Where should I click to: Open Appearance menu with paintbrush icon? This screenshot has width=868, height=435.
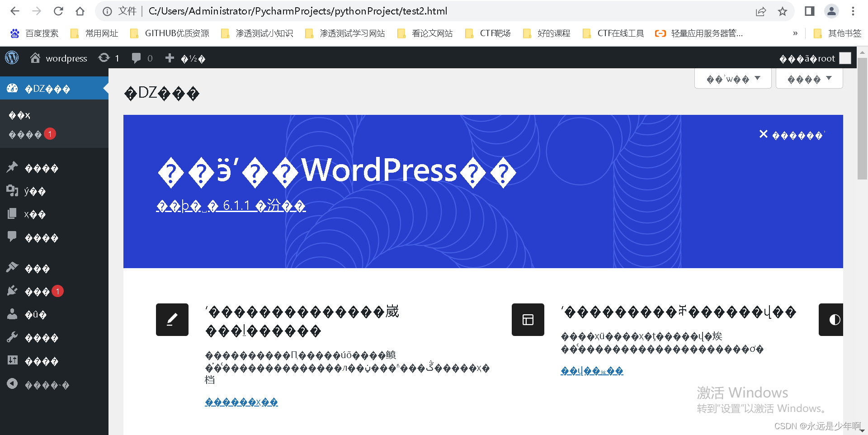(54, 269)
